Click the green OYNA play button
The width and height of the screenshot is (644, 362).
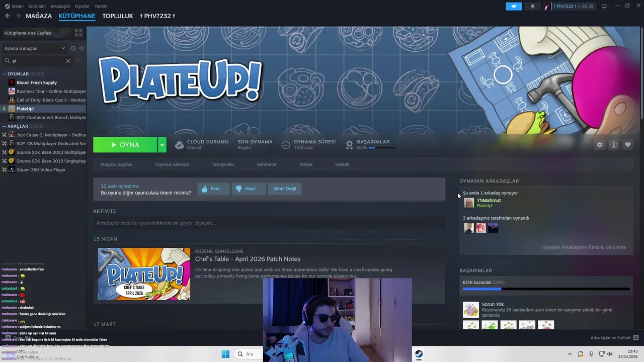(x=125, y=145)
